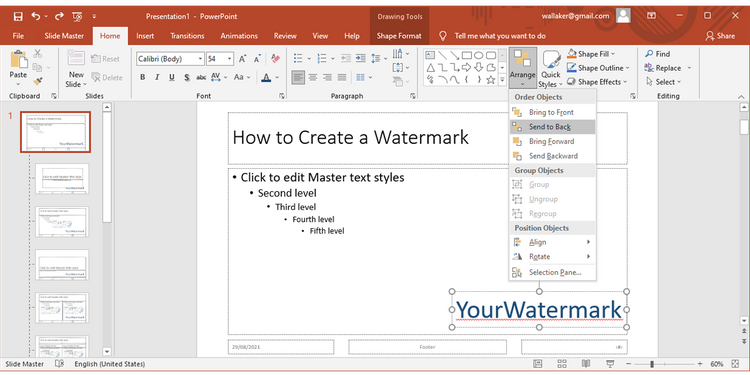Screen dimensions: 750x375
Task: Open Slide Sorter view in status bar
Action: click(562, 364)
